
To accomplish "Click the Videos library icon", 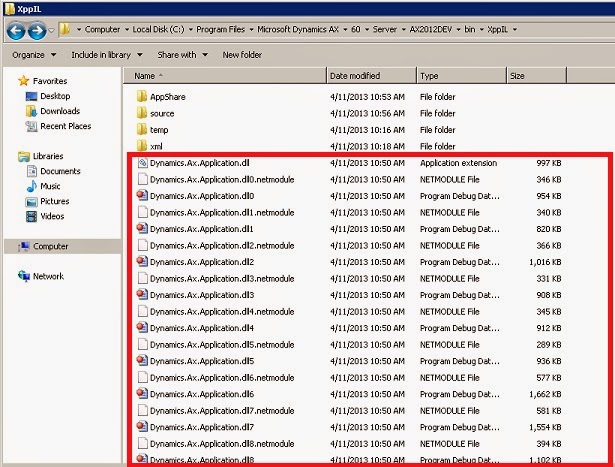I will 31,216.
